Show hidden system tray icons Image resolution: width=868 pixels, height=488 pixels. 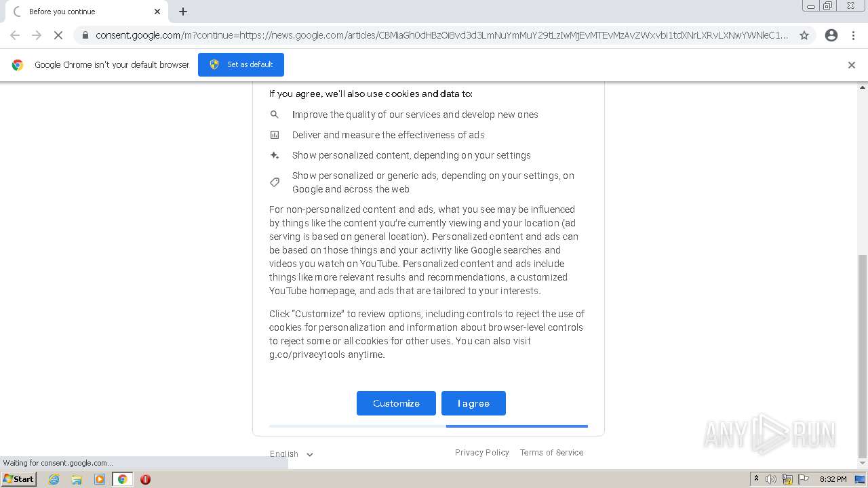(756, 479)
